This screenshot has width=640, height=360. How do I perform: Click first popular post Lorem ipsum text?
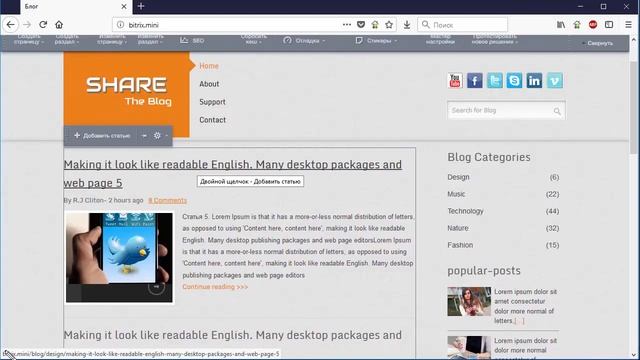click(525, 306)
